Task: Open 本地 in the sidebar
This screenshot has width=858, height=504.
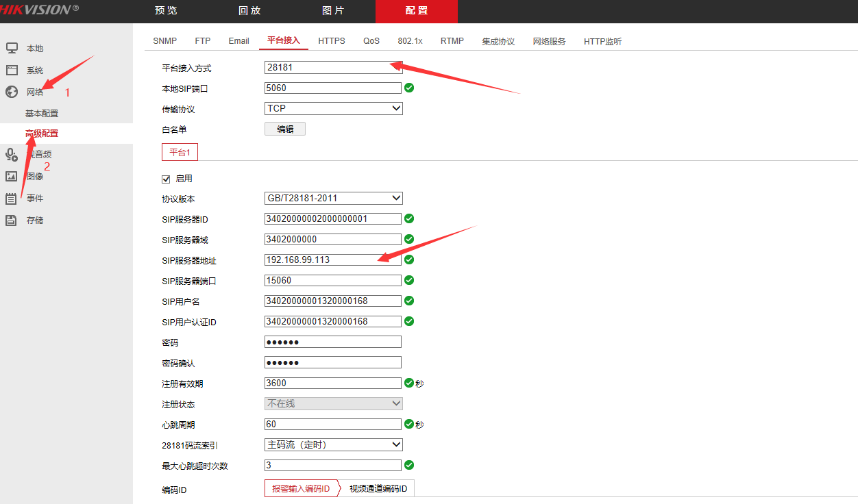Action: point(35,49)
